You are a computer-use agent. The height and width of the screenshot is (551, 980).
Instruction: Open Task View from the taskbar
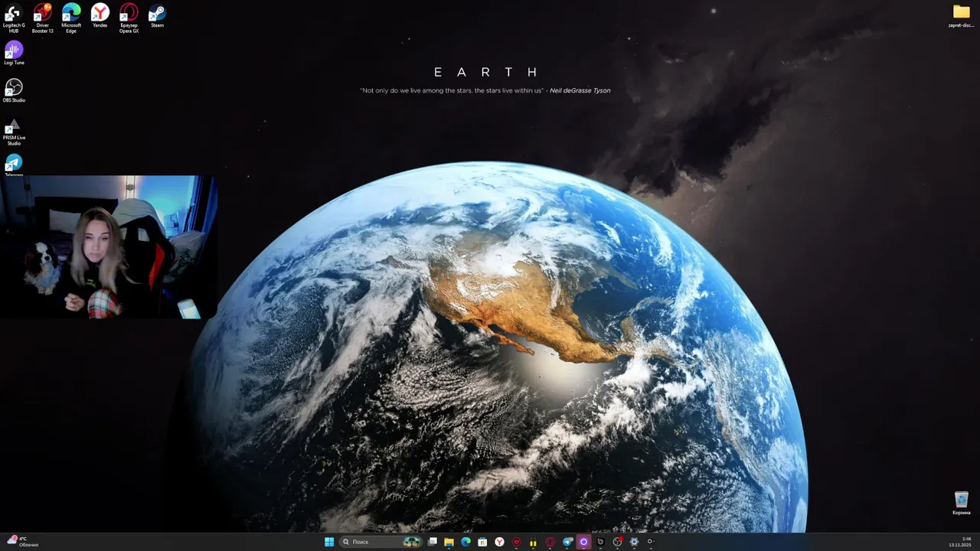pos(433,542)
